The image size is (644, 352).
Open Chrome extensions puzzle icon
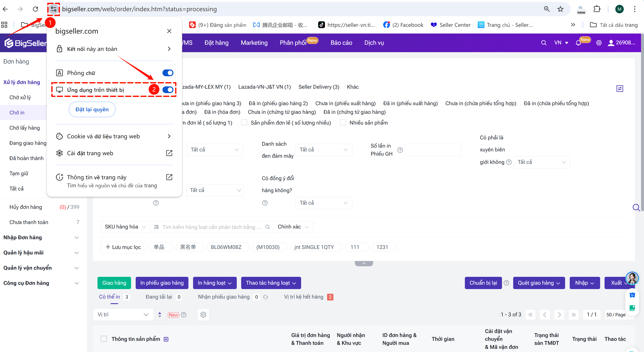[x=597, y=9]
